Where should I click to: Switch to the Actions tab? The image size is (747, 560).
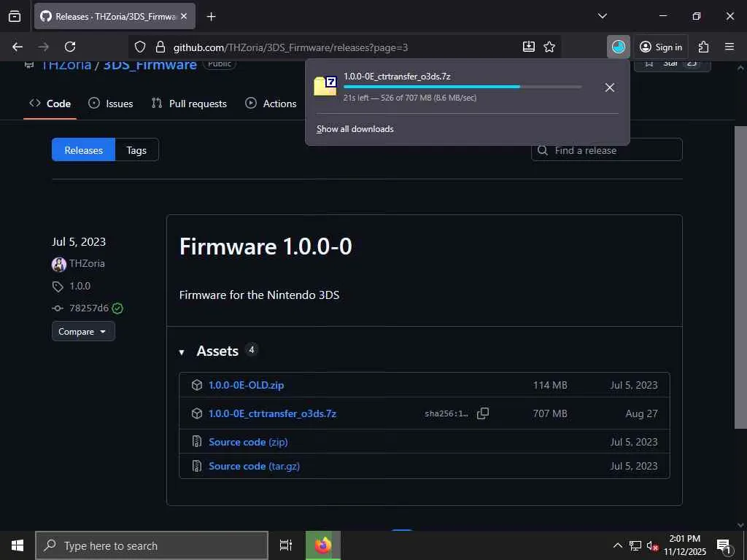coord(271,104)
